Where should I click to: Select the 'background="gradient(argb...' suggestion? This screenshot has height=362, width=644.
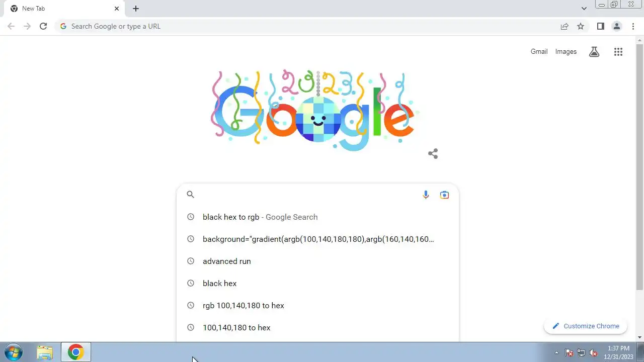(x=317, y=239)
